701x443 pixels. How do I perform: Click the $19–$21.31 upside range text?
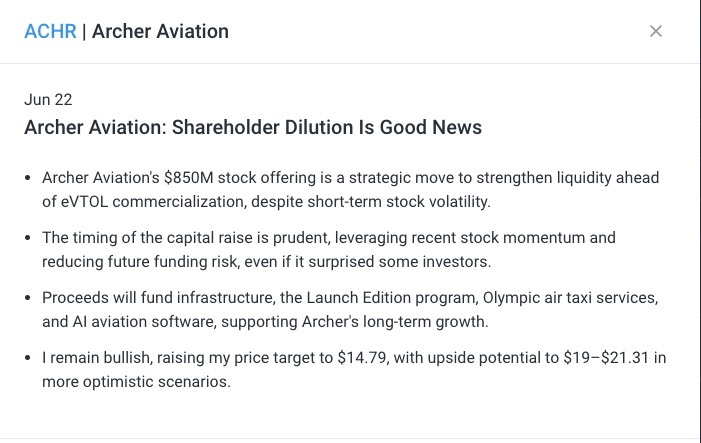coord(606,358)
